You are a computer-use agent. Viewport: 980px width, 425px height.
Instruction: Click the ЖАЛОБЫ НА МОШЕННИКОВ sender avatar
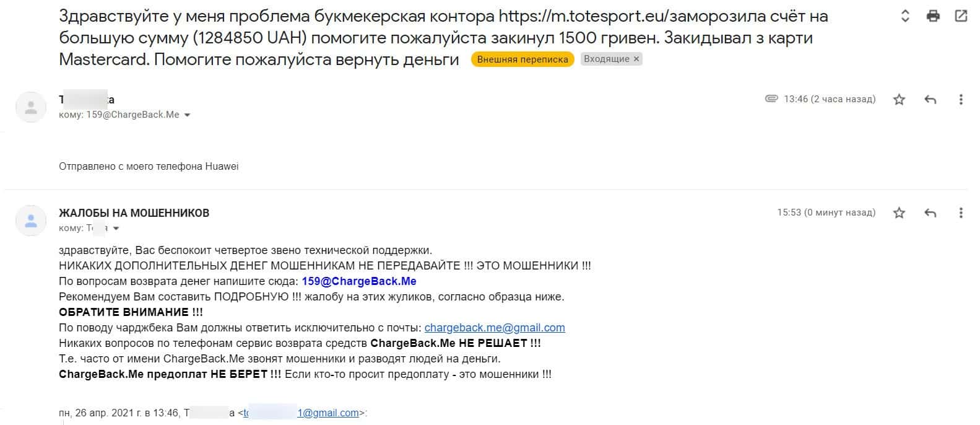pos(30,221)
